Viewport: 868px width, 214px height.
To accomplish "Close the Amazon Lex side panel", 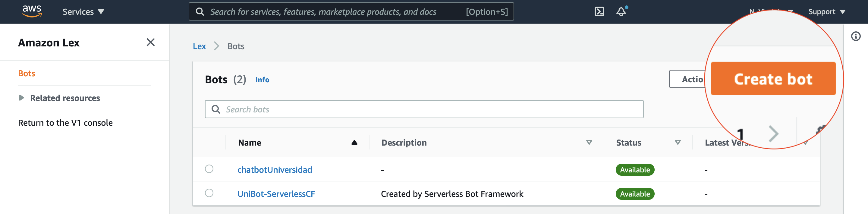I will point(151,42).
